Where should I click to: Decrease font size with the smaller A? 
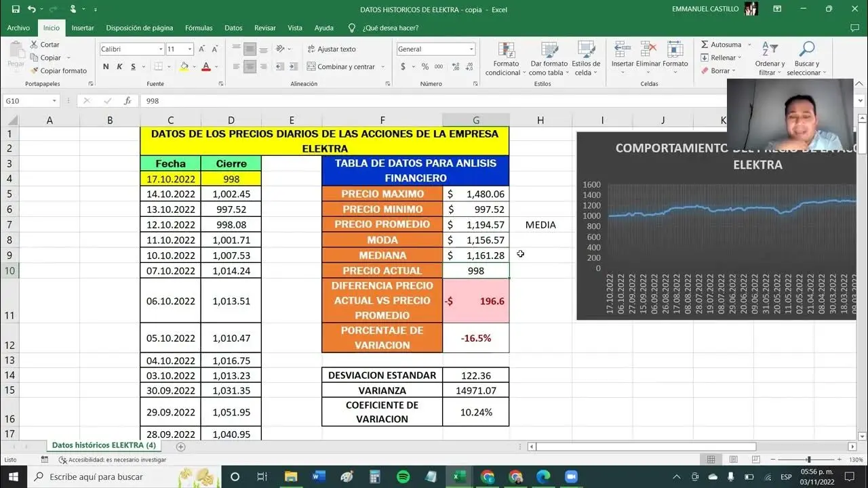[x=214, y=49]
